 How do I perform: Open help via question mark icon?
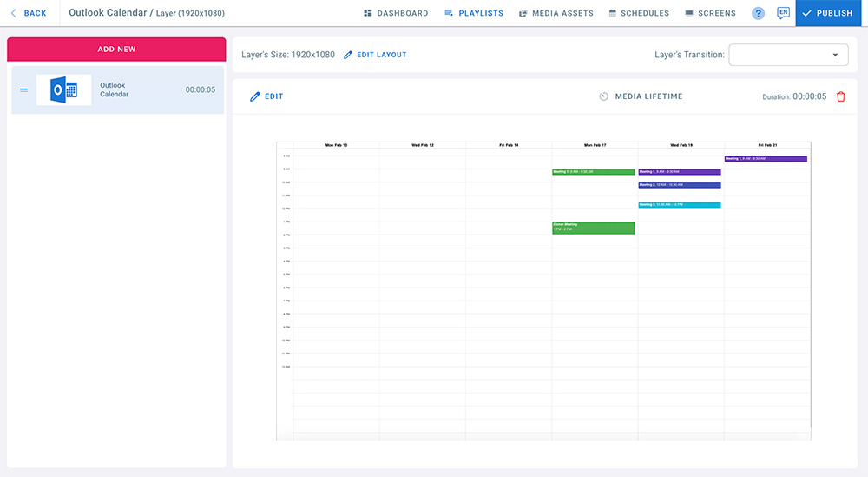click(758, 13)
